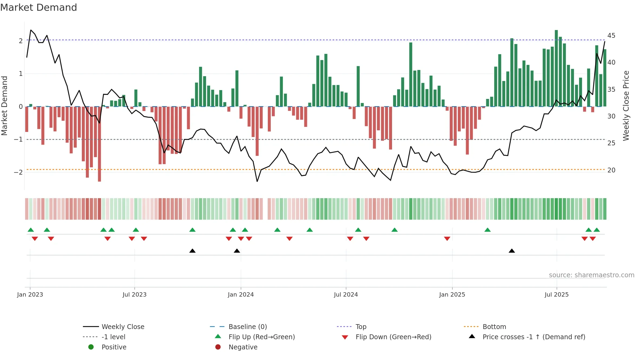Click the red Flip Down legend triangle

coord(345,337)
